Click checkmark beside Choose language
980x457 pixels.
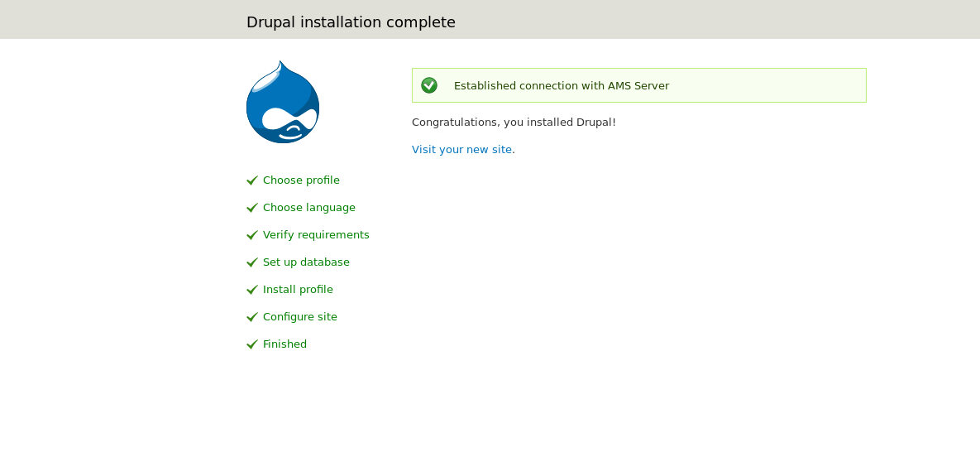coord(252,208)
